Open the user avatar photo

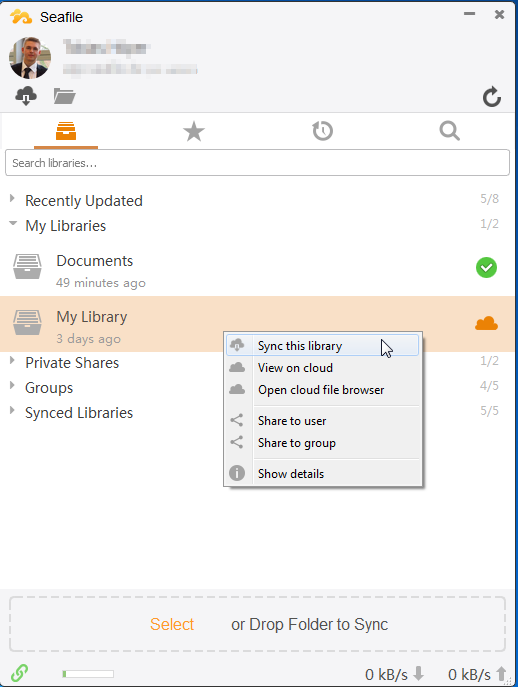coord(30,58)
